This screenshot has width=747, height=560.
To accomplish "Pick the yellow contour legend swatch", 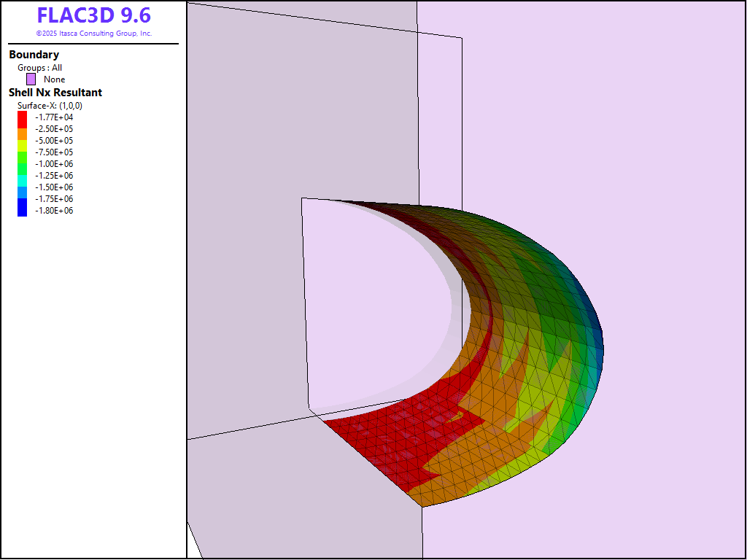I will coord(22,146).
